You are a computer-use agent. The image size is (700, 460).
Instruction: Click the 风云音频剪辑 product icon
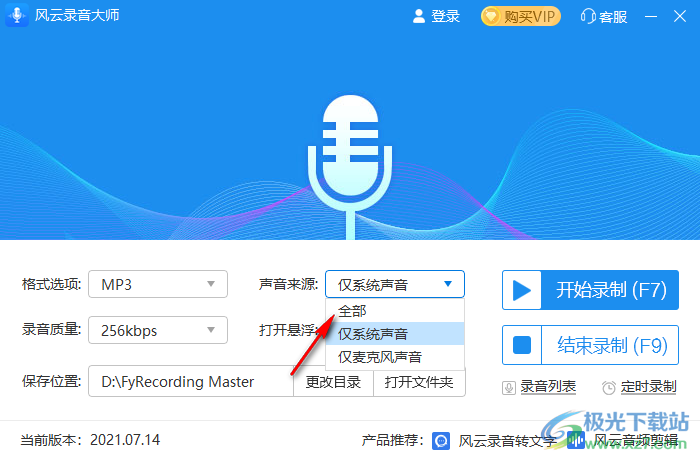pos(576,441)
